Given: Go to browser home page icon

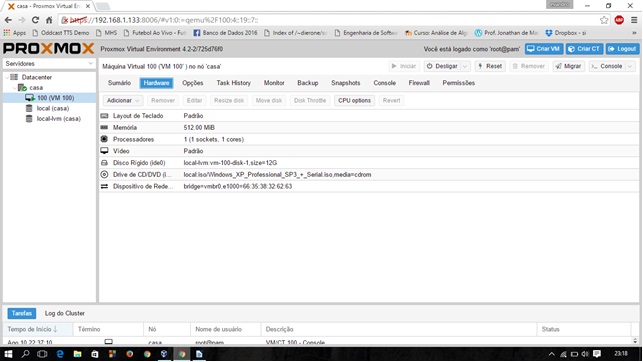Looking at the screenshot, I should (x=49, y=20).
